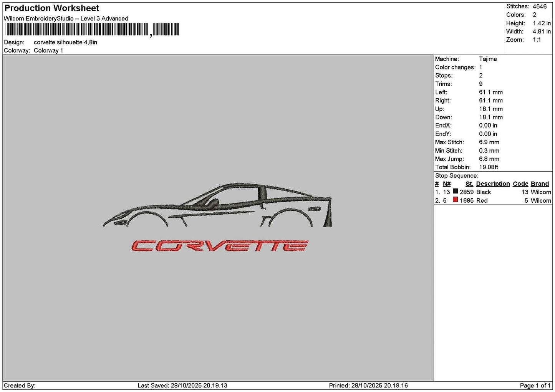Click the Max Stitch value 6.9 mm
555x392 pixels.
click(x=489, y=142)
